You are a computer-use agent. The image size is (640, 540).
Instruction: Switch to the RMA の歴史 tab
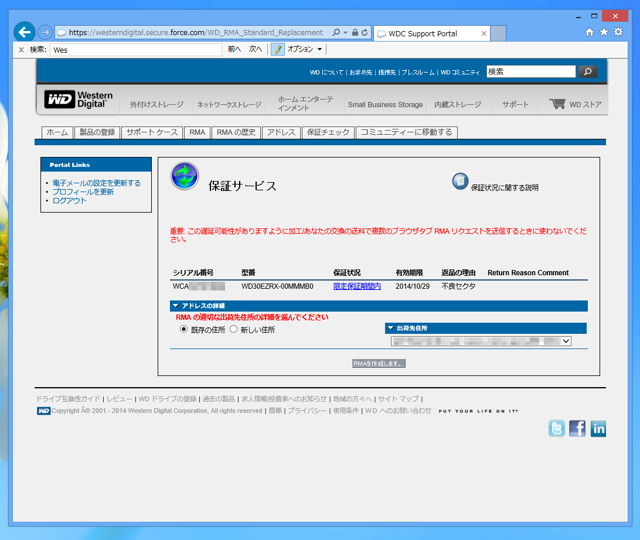point(236,132)
